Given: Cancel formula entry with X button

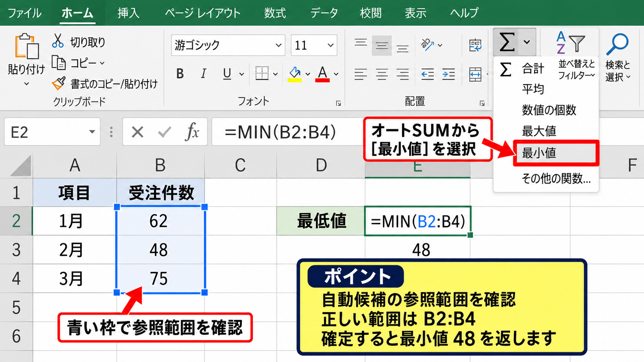Looking at the screenshot, I should click(x=137, y=132).
